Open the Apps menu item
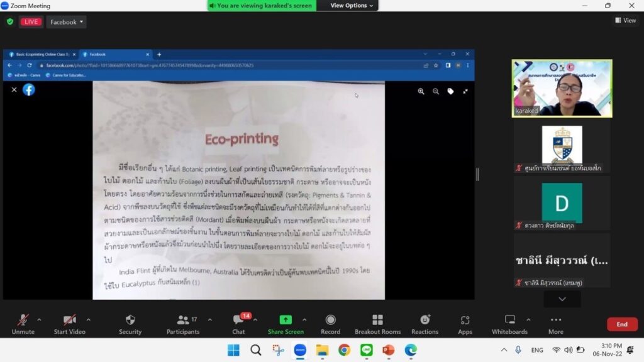Screen dimensions: 644x362 (x=465, y=324)
